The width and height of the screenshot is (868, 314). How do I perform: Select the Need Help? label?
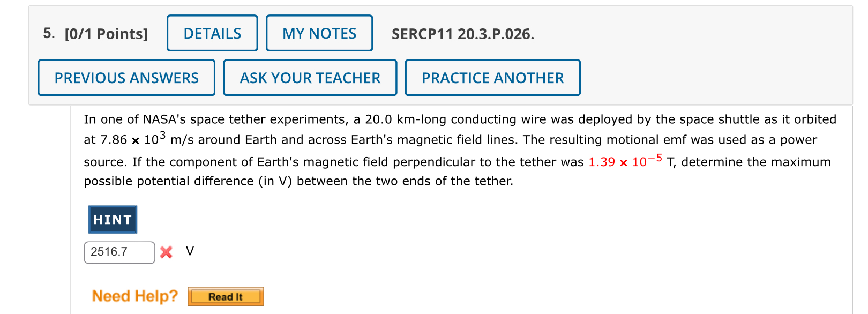(x=134, y=296)
